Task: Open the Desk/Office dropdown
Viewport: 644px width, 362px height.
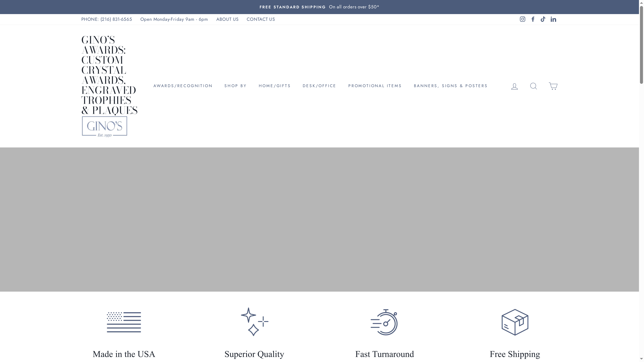Action: point(319,86)
